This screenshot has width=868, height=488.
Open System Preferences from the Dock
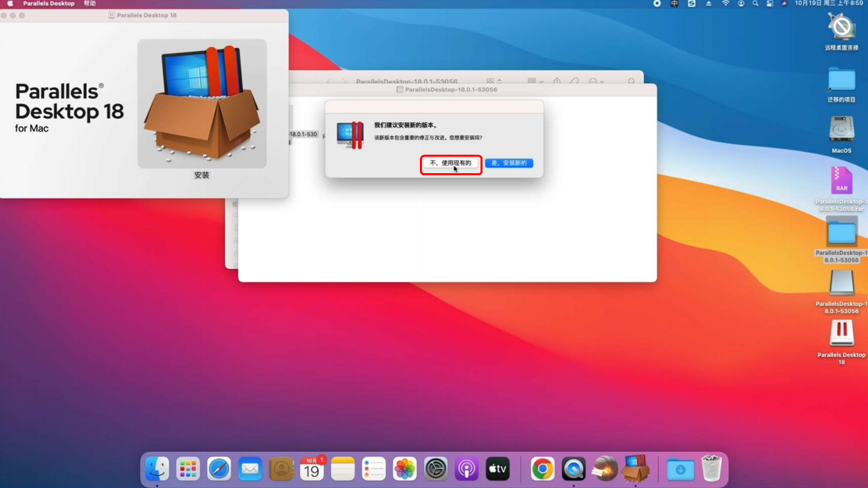[436, 469]
